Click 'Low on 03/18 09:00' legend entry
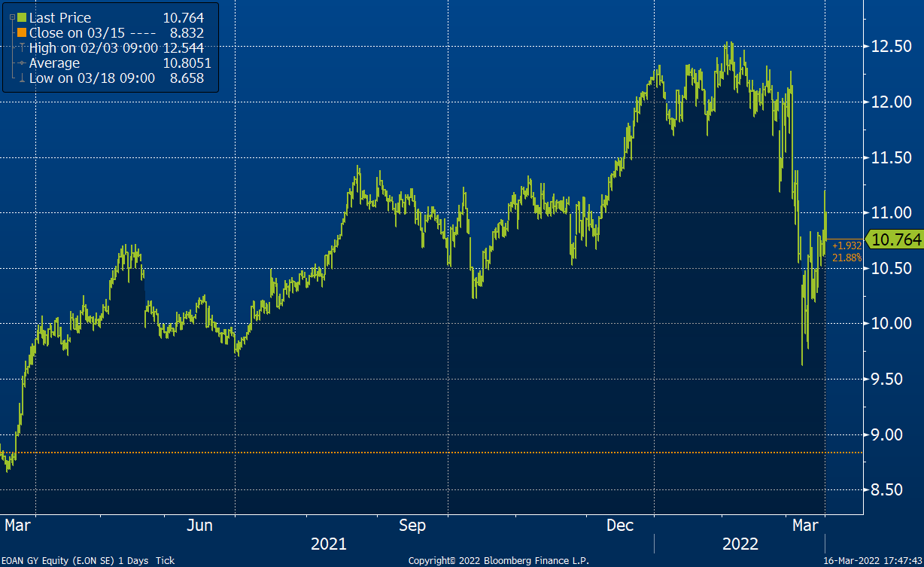Image resolution: width=924 pixels, height=567 pixels. [x=92, y=78]
